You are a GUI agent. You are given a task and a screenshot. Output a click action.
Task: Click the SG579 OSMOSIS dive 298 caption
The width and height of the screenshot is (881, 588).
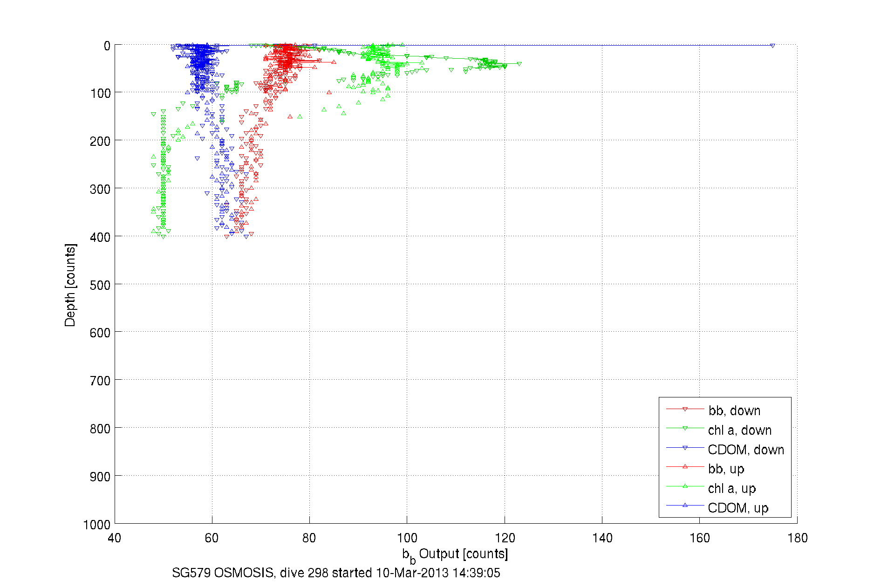(336, 573)
